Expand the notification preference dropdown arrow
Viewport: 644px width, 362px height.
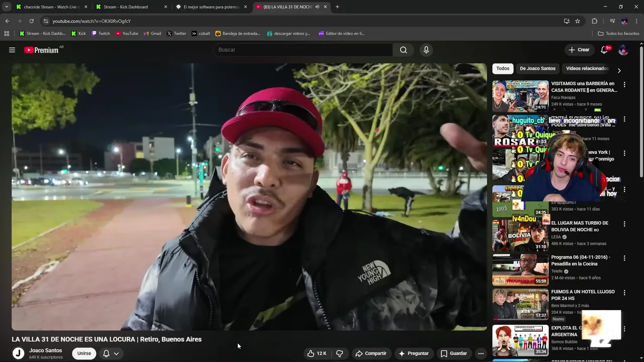click(116, 353)
